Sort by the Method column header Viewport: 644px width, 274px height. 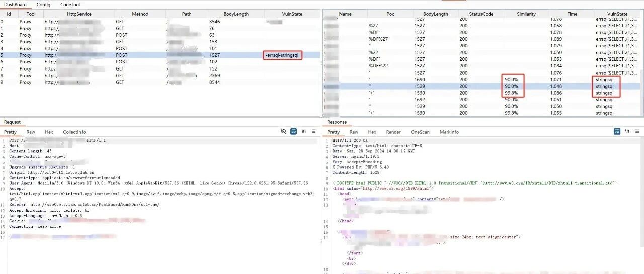pos(140,14)
